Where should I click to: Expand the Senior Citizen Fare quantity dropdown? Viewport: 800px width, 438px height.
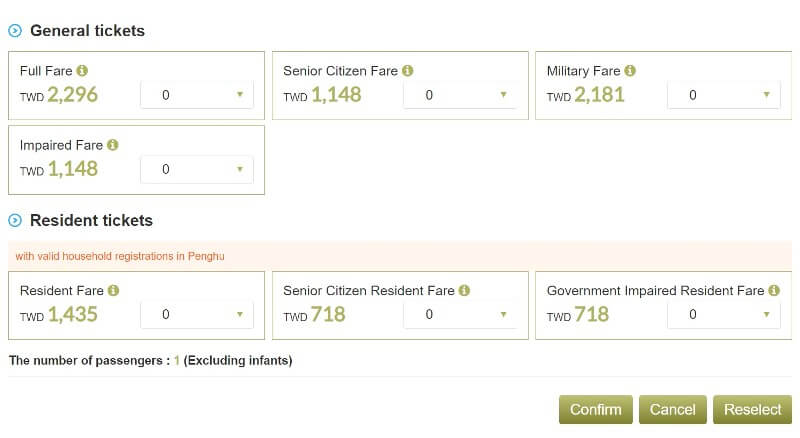(x=460, y=94)
